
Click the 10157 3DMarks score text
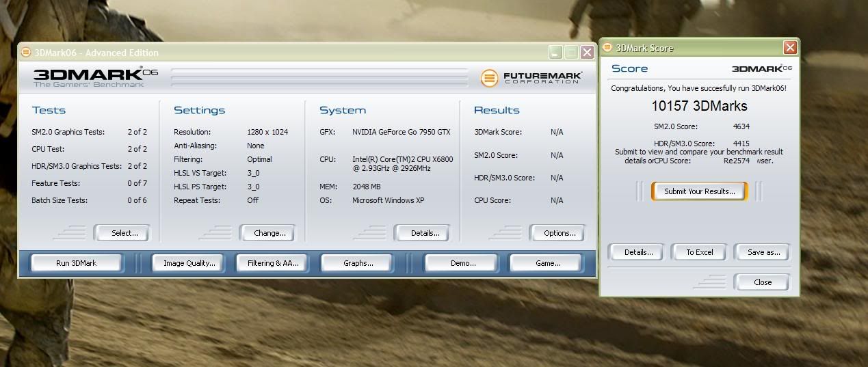coord(699,106)
